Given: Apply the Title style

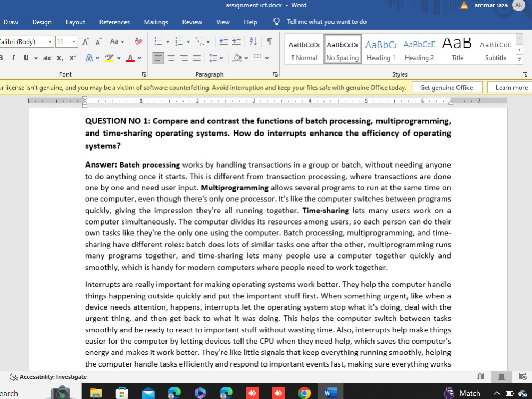Looking at the screenshot, I should point(458,50).
